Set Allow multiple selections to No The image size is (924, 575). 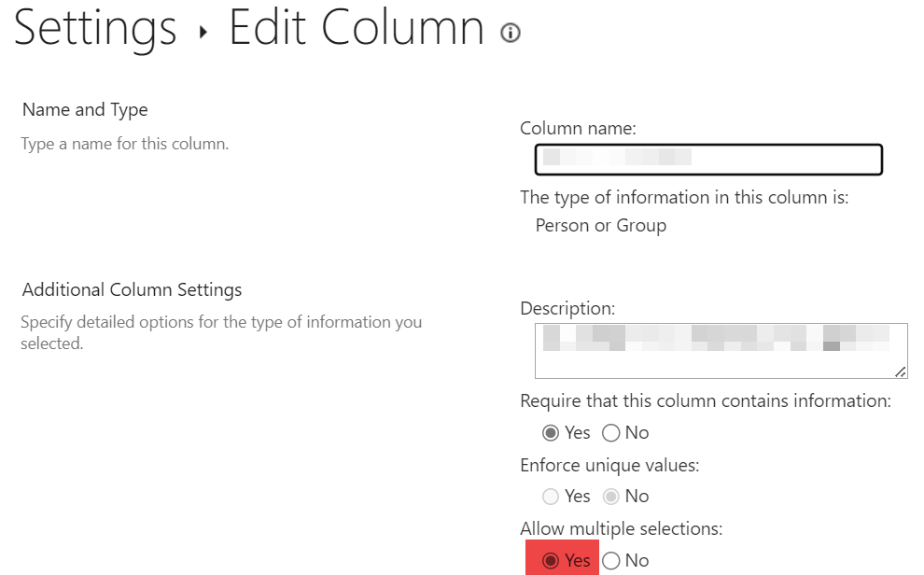pyautogui.click(x=611, y=561)
